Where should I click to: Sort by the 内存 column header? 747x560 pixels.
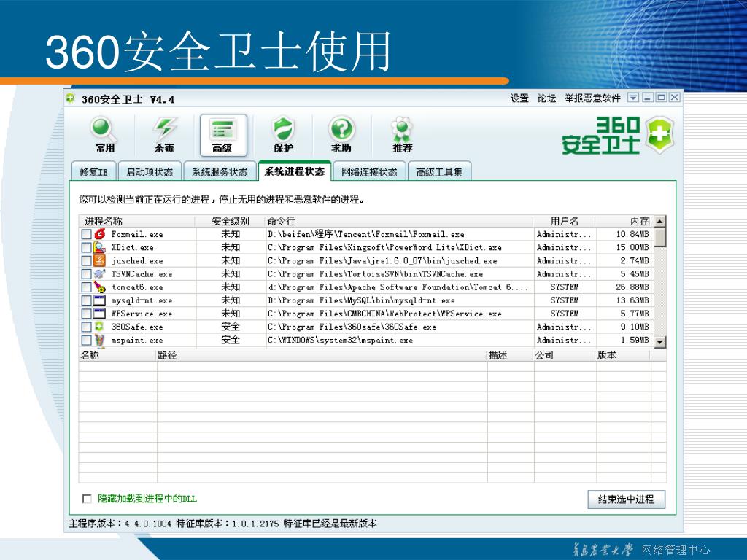[x=623, y=221]
